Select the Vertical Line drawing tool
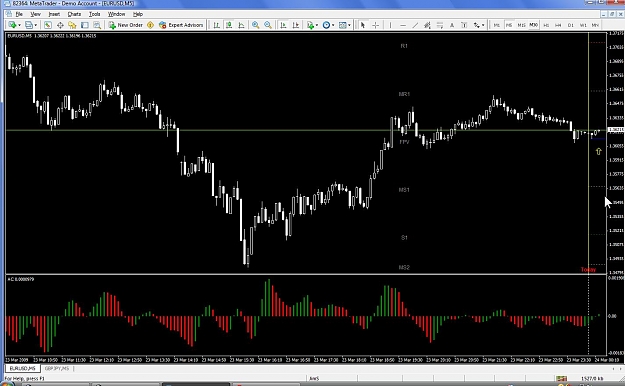This screenshot has width=625, height=386. click(390, 25)
